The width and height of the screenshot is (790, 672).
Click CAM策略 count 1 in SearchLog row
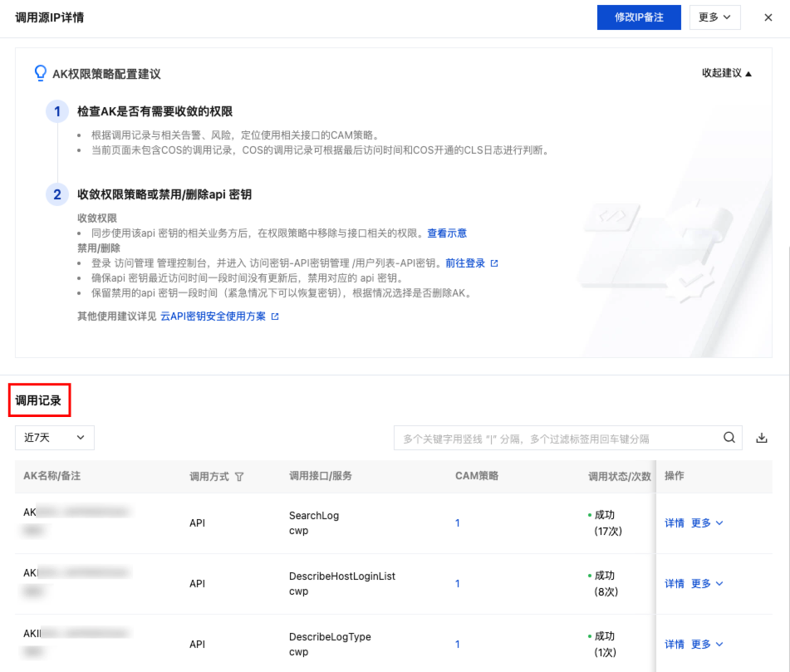click(x=458, y=522)
